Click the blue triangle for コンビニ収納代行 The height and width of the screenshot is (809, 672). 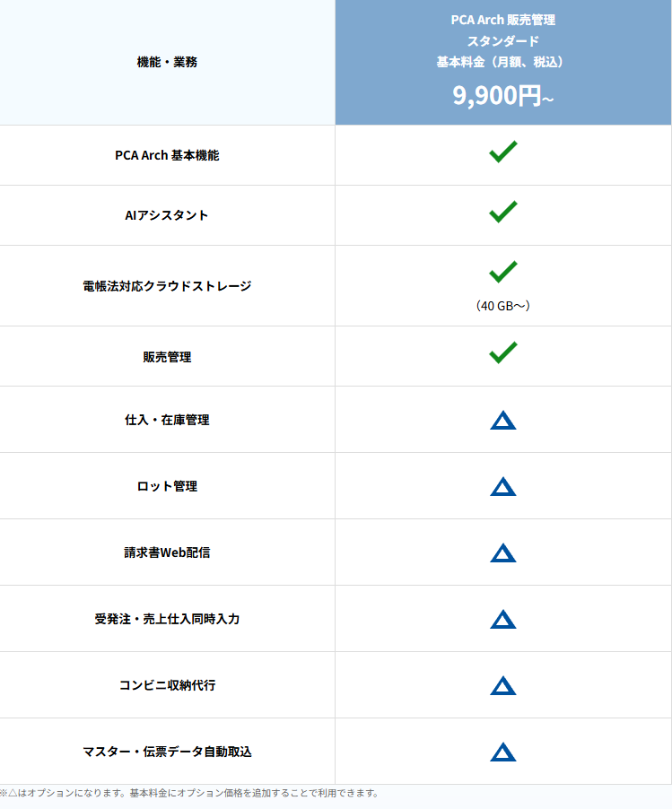[x=503, y=685]
